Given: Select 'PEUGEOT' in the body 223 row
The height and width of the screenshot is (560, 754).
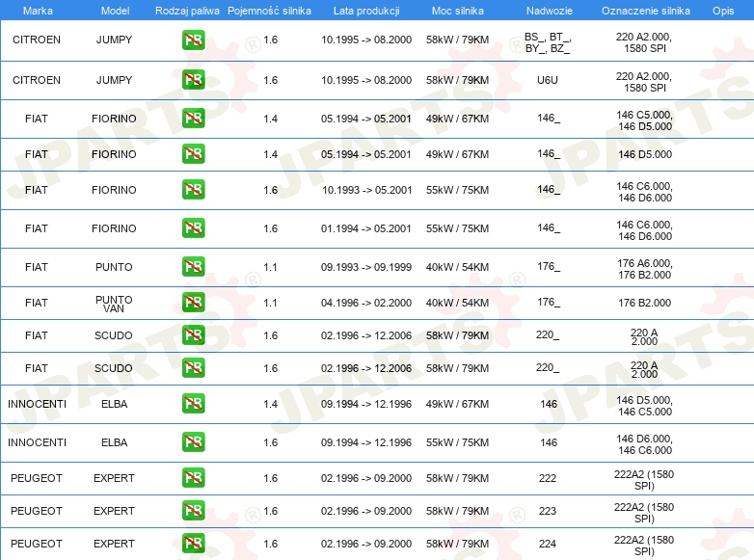Looking at the screenshot, I should [x=37, y=511].
